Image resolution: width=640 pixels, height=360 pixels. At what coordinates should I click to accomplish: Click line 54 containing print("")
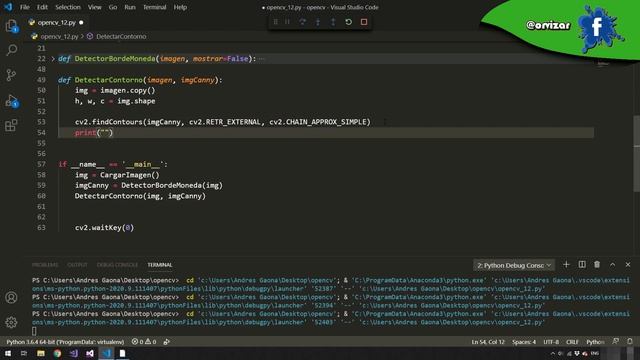point(326,133)
